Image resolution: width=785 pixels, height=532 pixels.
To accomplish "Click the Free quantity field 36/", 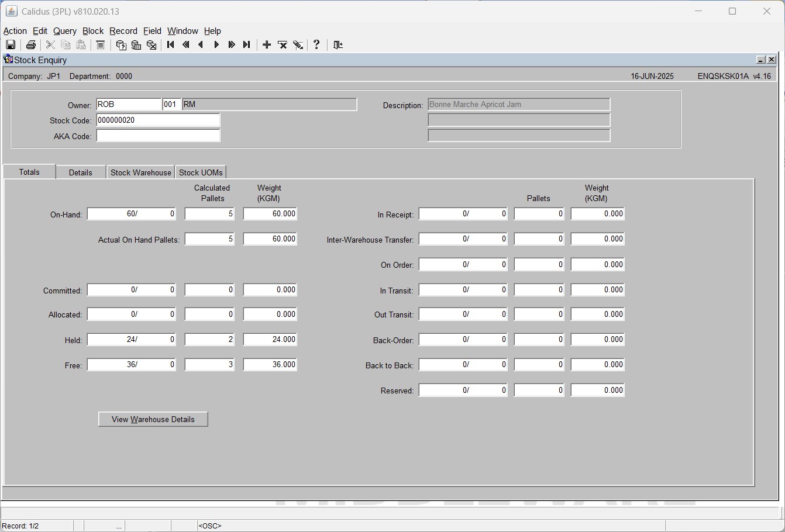I will 132,365.
